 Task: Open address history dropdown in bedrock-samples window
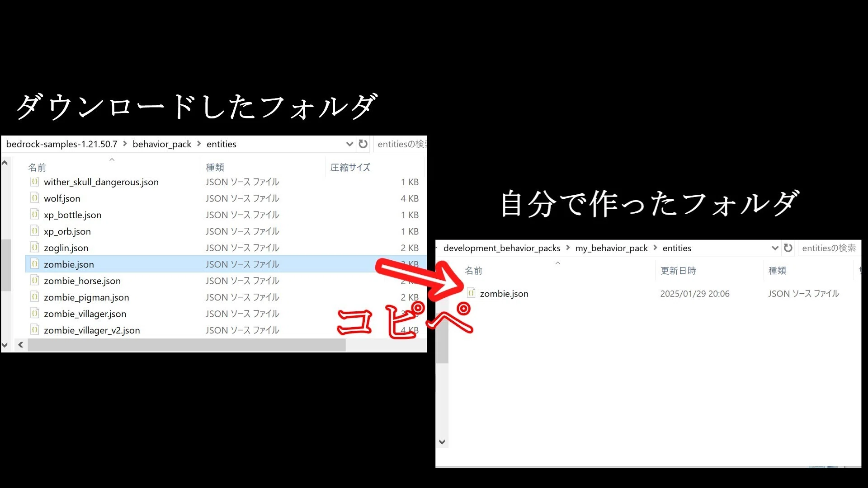click(349, 144)
